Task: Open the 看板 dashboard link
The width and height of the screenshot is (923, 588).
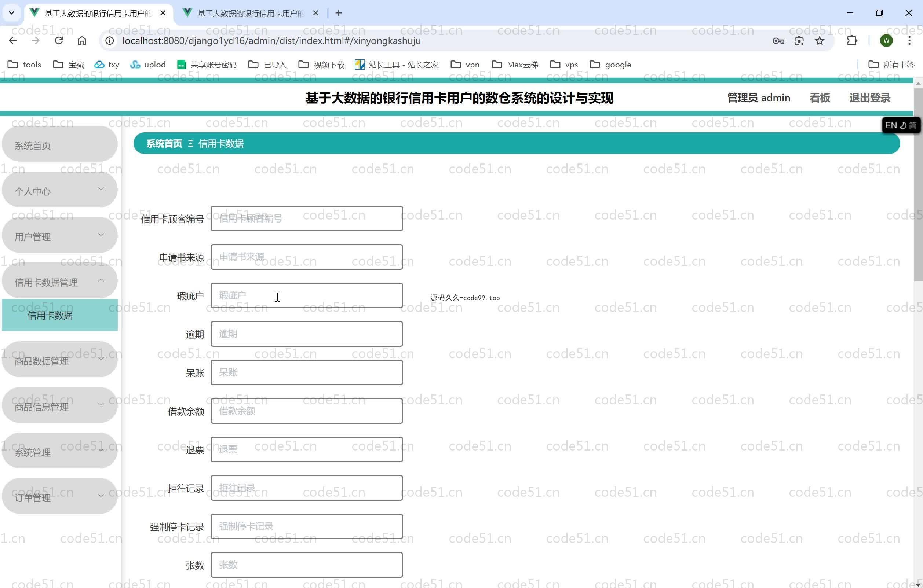Action: [820, 98]
